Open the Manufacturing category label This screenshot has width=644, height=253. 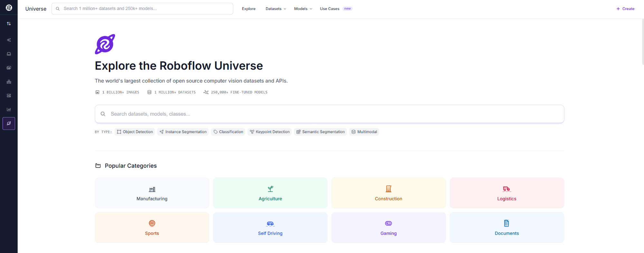coord(152,199)
